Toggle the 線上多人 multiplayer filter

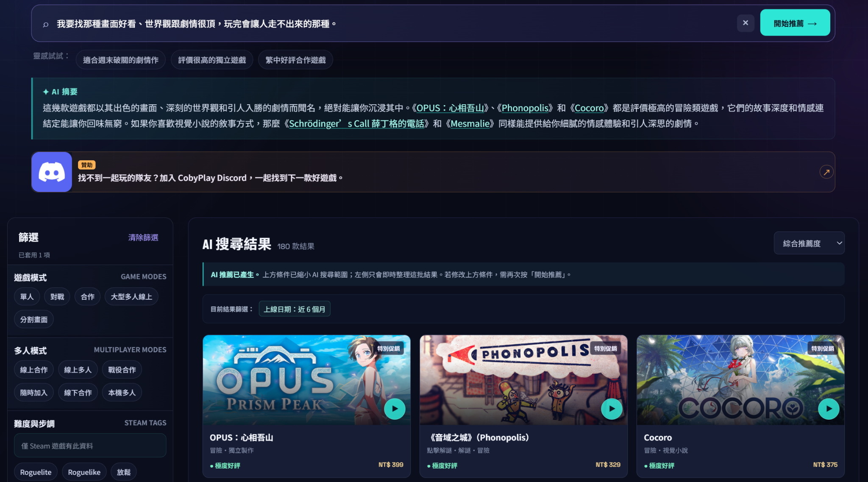pos(78,370)
